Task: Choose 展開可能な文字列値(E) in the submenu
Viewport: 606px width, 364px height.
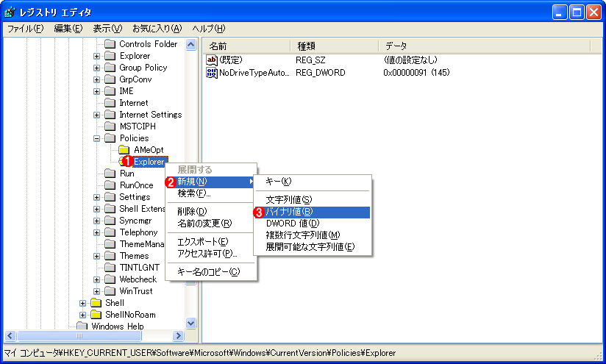Action: pyautogui.click(x=313, y=246)
